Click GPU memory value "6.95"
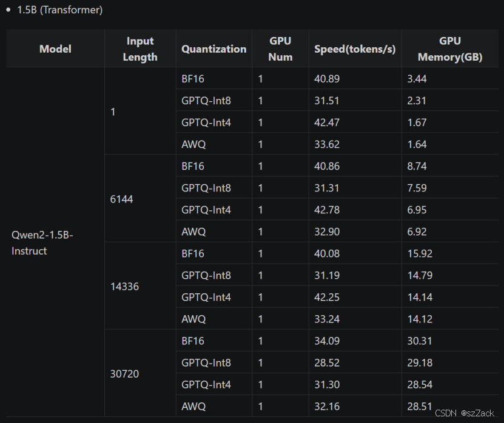This screenshot has height=423, width=504. click(x=417, y=210)
